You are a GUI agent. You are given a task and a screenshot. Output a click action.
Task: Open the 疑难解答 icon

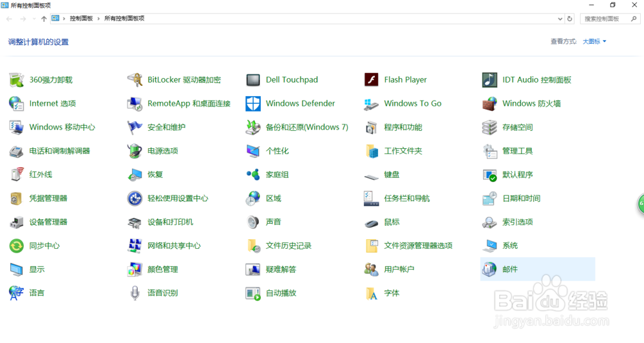[253, 269]
